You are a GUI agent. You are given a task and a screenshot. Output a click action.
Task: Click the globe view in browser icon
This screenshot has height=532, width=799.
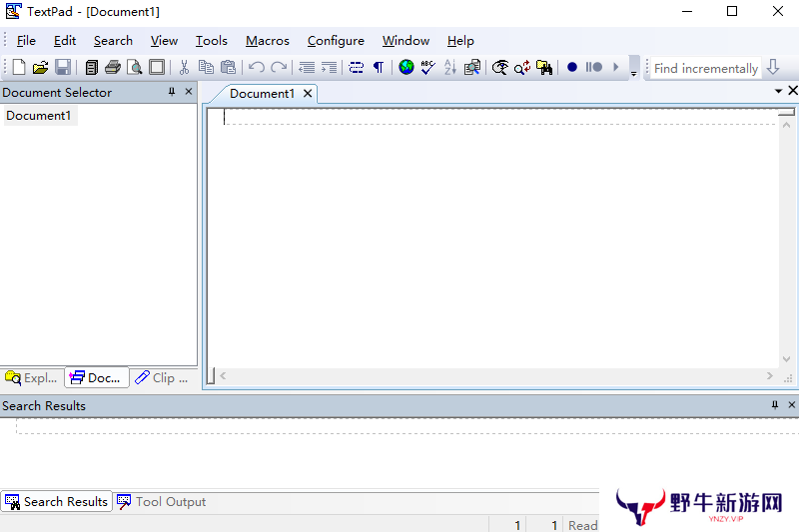[406, 67]
